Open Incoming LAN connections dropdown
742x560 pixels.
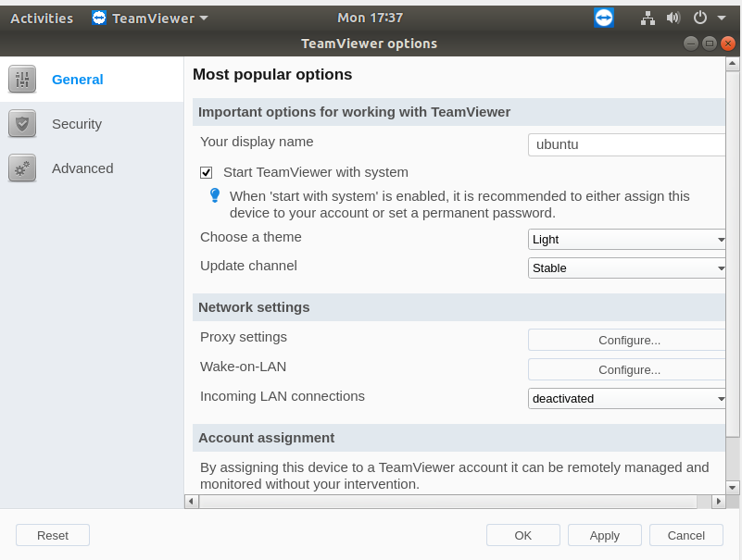(626, 399)
